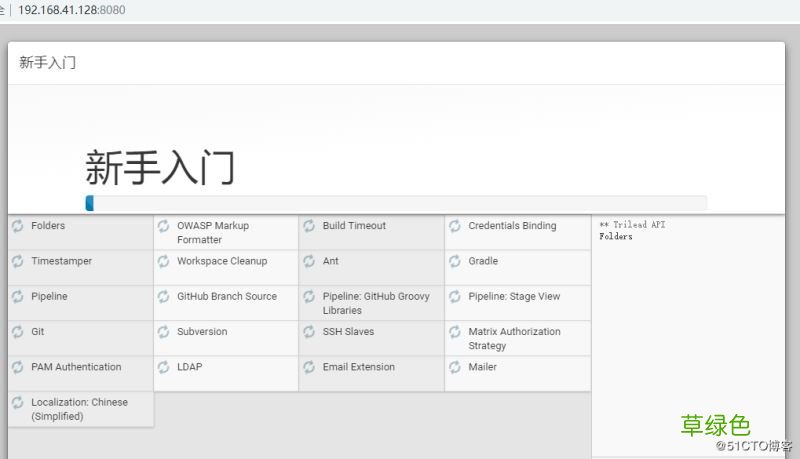The image size is (800, 459).
Task: Select the GitHub Branch Source label
Action: [227, 296]
